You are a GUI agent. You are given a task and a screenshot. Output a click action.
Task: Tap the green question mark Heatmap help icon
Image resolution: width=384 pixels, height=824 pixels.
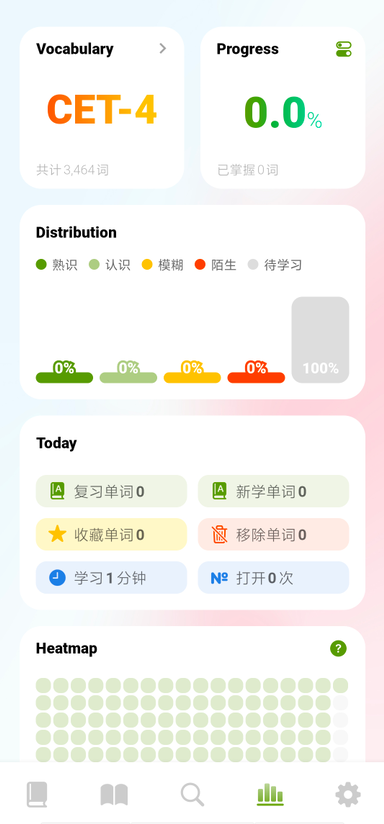pyautogui.click(x=338, y=648)
